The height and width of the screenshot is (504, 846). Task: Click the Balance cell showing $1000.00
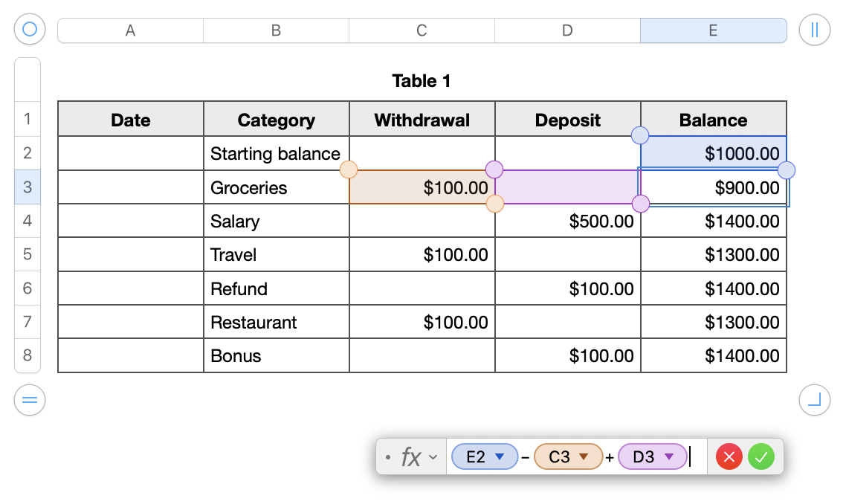click(713, 154)
